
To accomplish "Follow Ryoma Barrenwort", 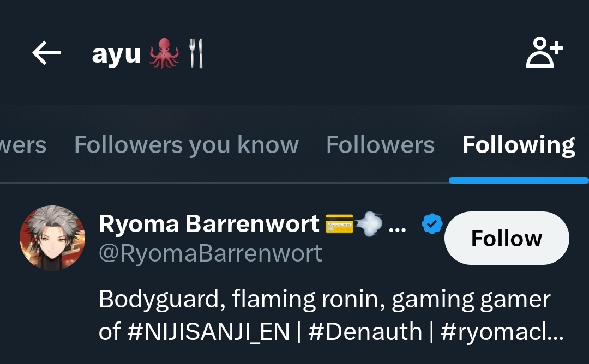I will (x=507, y=238).
